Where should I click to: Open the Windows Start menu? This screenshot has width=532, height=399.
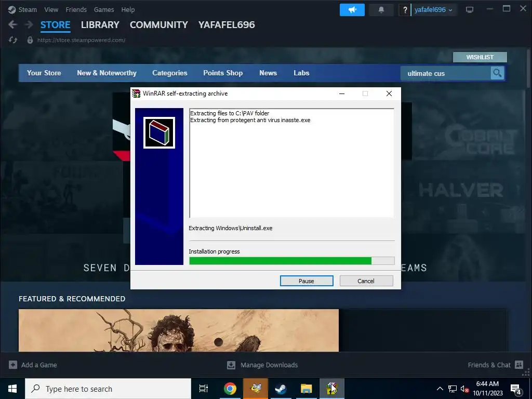[x=12, y=389]
